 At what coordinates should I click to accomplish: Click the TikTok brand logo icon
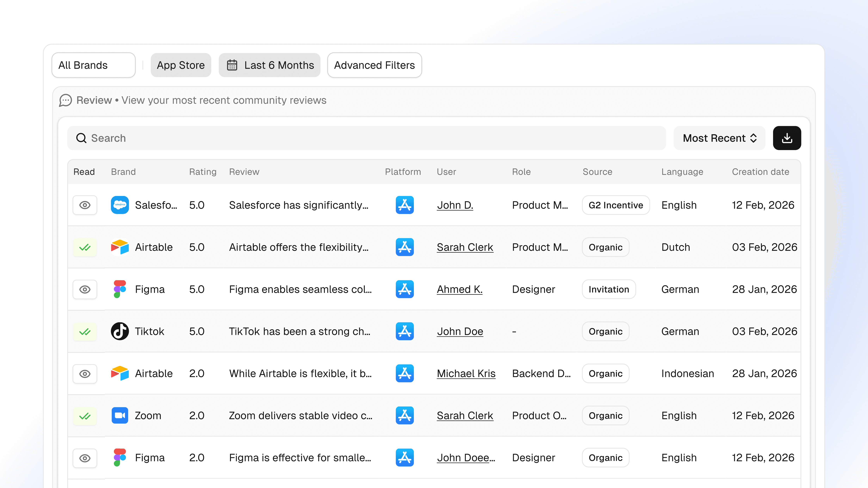point(120,331)
